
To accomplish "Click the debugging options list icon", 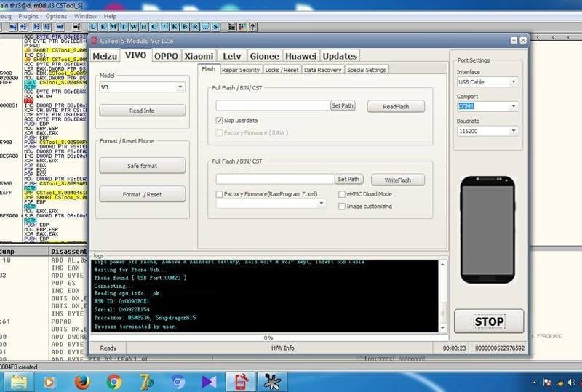I will click(x=232, y=27).
